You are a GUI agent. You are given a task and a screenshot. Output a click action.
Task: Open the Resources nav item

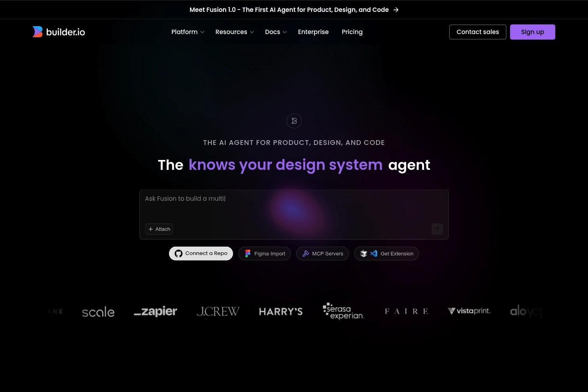tap(234, 32)
